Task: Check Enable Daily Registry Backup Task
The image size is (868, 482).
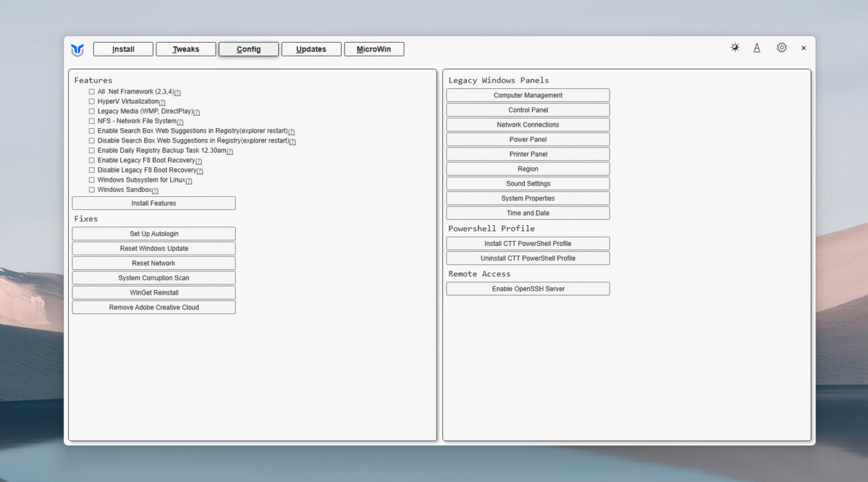Action: click(92, 151)
